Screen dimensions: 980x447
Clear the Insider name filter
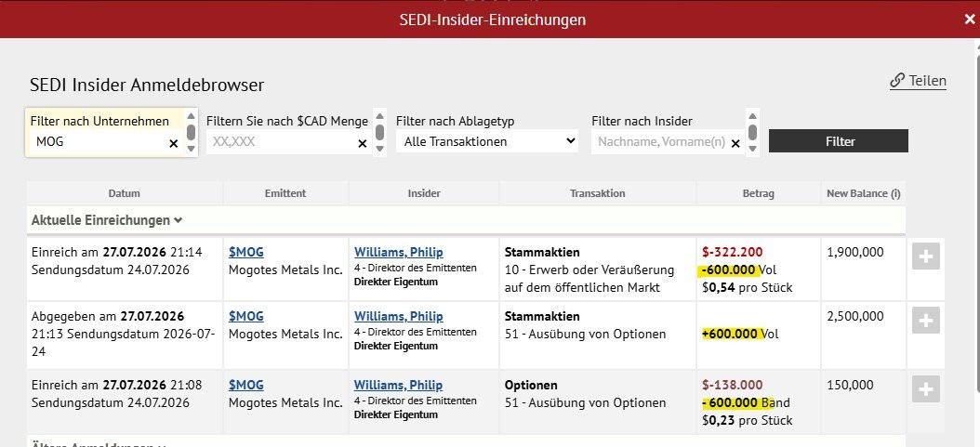click(735, 144)
